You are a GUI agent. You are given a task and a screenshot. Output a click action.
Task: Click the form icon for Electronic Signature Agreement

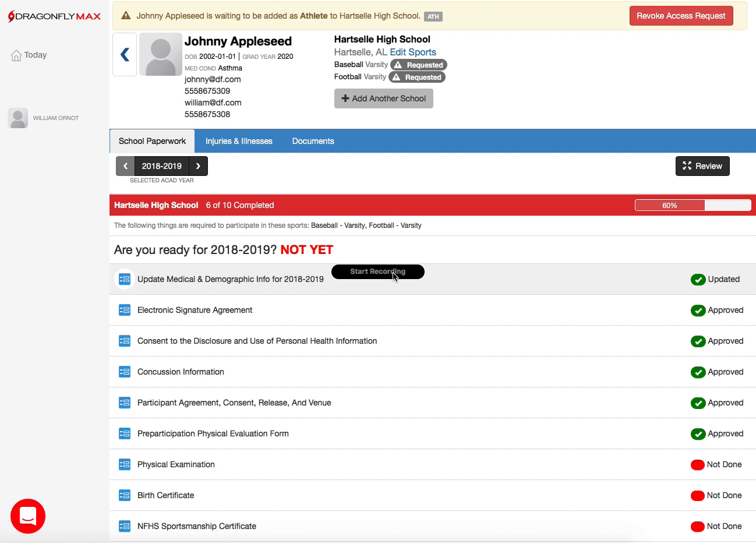[125, 310]
